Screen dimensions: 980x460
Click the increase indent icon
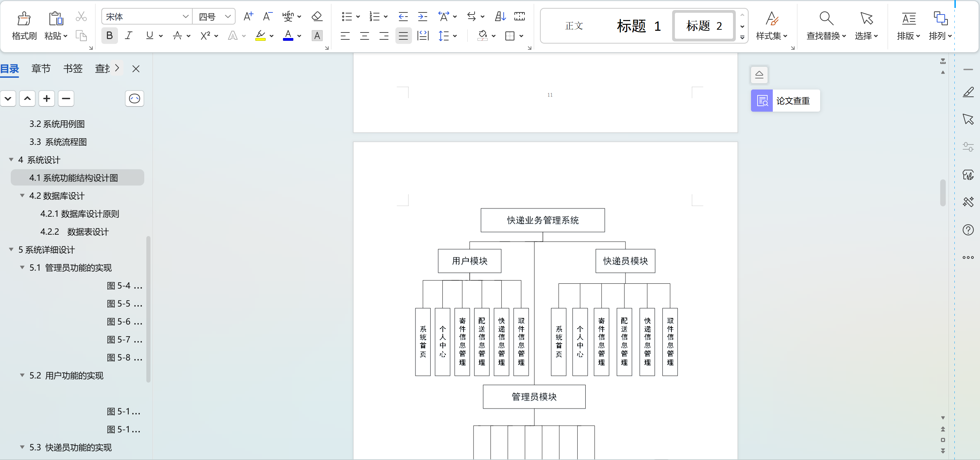tap(422, 16)
